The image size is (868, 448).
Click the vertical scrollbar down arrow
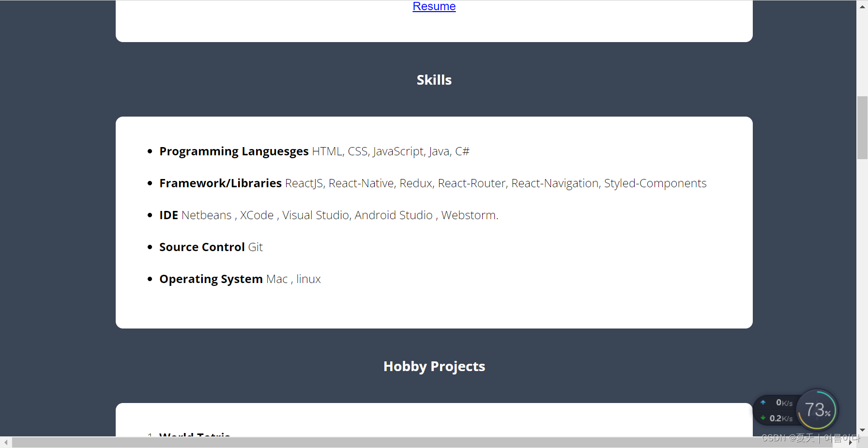click(862, 430)
